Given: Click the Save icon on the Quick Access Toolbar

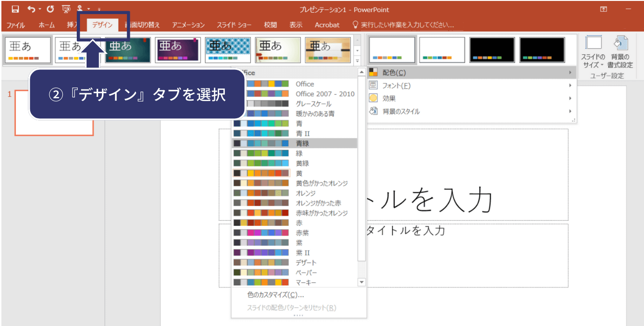Looking at the screenshot, I should pyautogui.click(x=15, y=8).
